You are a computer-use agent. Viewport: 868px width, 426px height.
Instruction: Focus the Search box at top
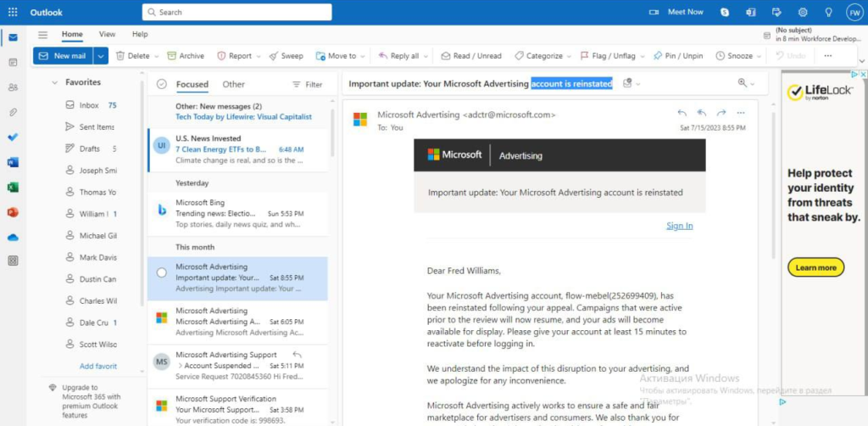tap(237, 12)
